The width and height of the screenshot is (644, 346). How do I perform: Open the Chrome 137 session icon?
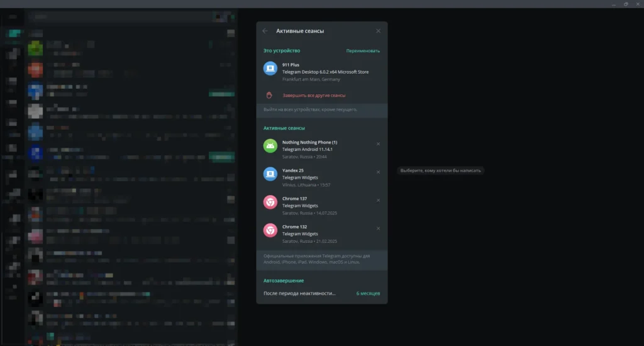coord(270,202)
